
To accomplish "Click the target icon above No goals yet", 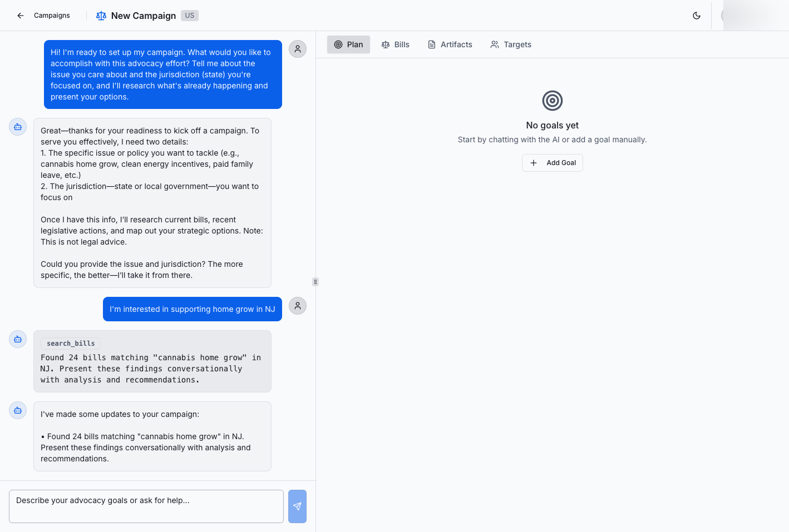I will click(x=553, y=101).
